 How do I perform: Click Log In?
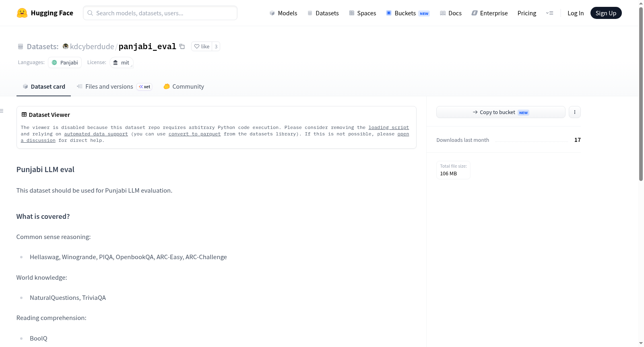tap(576, 13)
